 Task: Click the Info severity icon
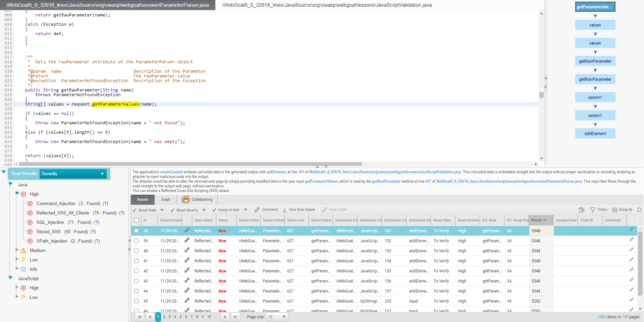23,269
